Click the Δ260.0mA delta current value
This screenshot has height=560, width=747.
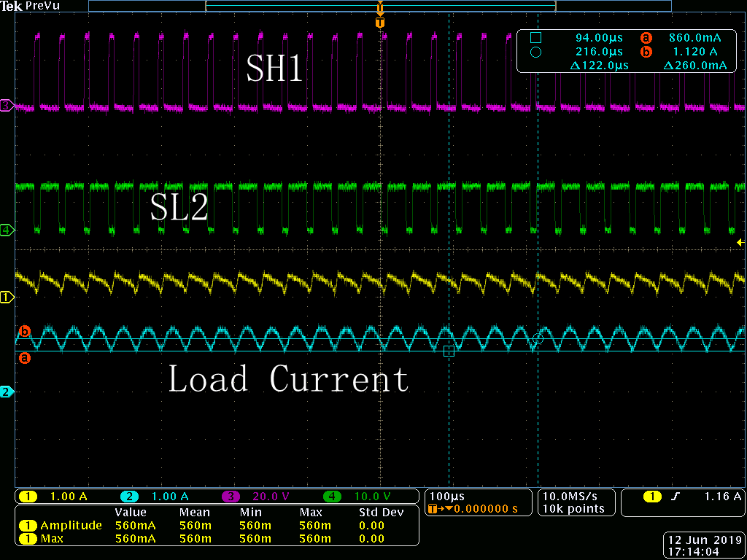point(695,65)
